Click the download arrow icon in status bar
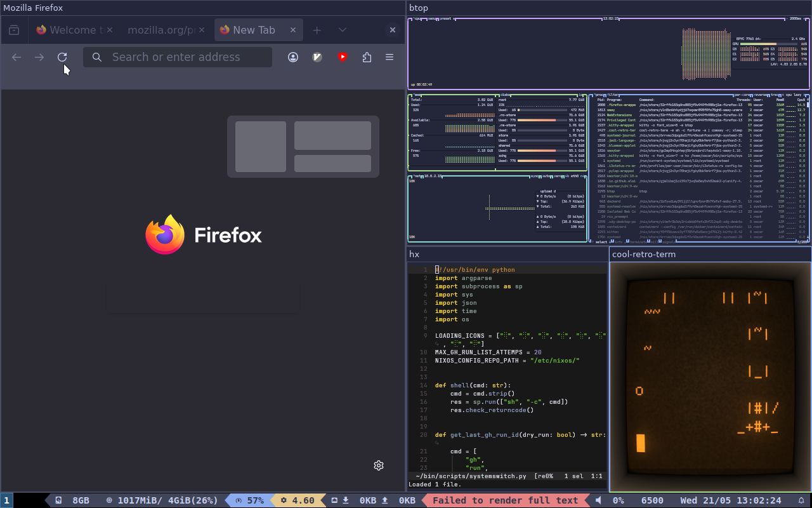 tap(346, 500)
